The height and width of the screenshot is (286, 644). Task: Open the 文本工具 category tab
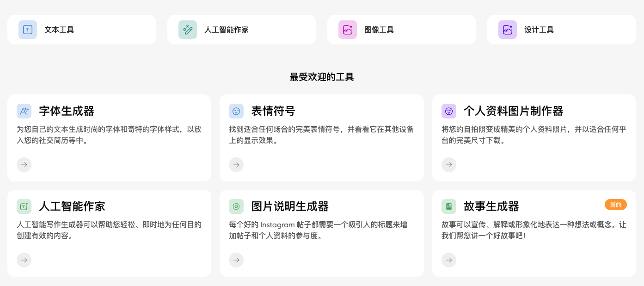click(59, 30)
